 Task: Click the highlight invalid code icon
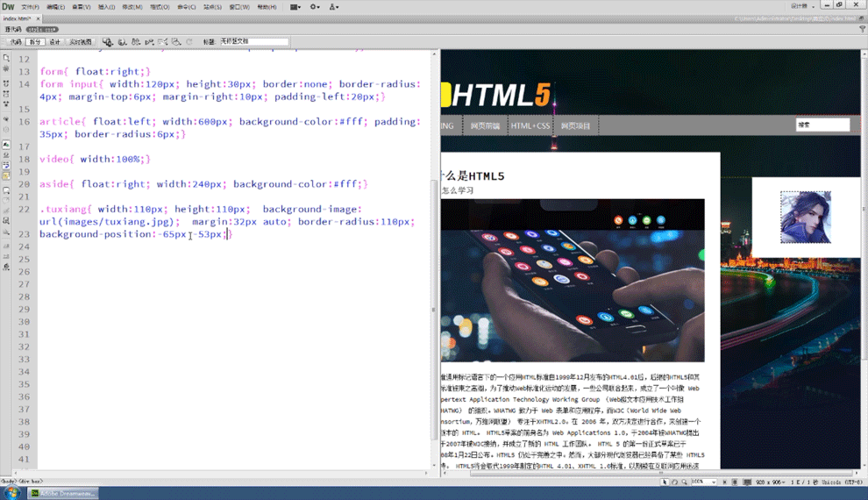pyautogui.click(x=6, y=155)
